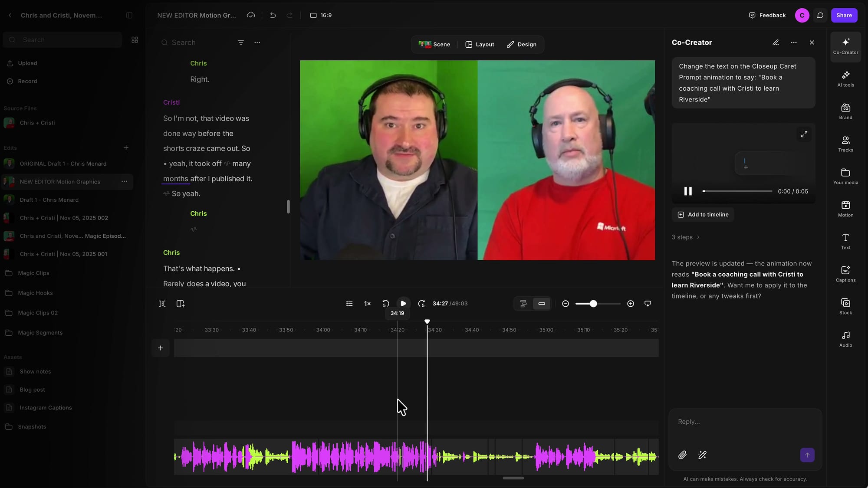This screenshot has width=868, height=488.
Task: Collapse the left sidebar panel
Action: point(129,15)
